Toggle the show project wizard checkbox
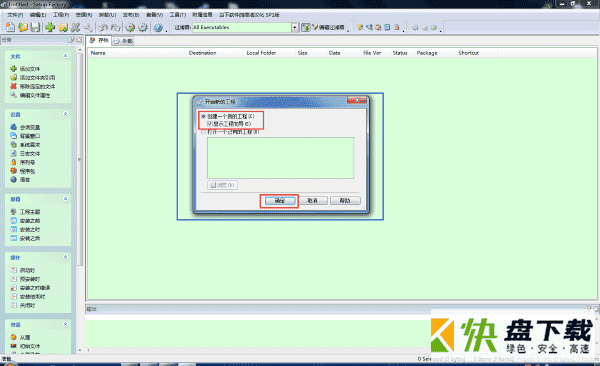This screenshot has height=366, width=600. tap(210, 124)
